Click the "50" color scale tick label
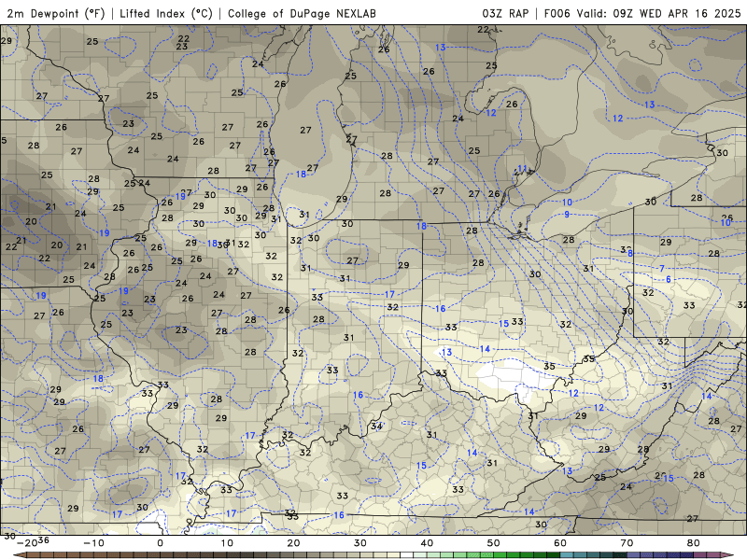The height and width of the screenshot is (560, 747). click(494, 543)
